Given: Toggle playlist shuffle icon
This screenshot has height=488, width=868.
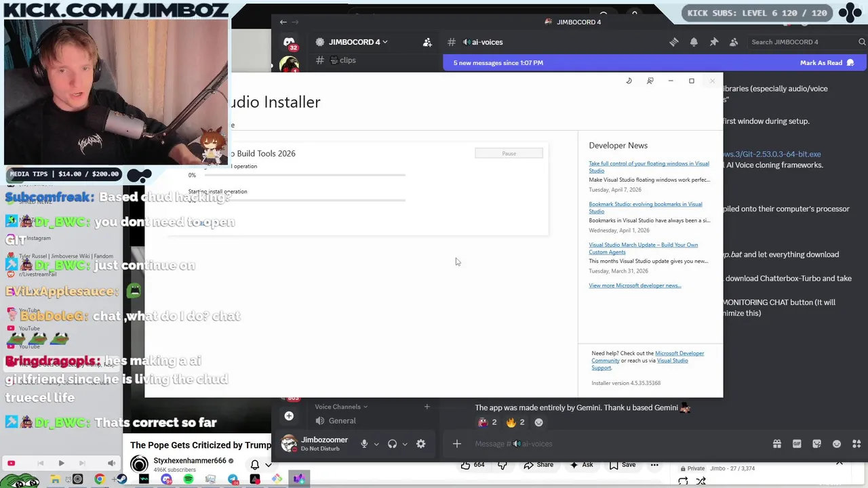Looking at the screenshot, I should 701,481.
